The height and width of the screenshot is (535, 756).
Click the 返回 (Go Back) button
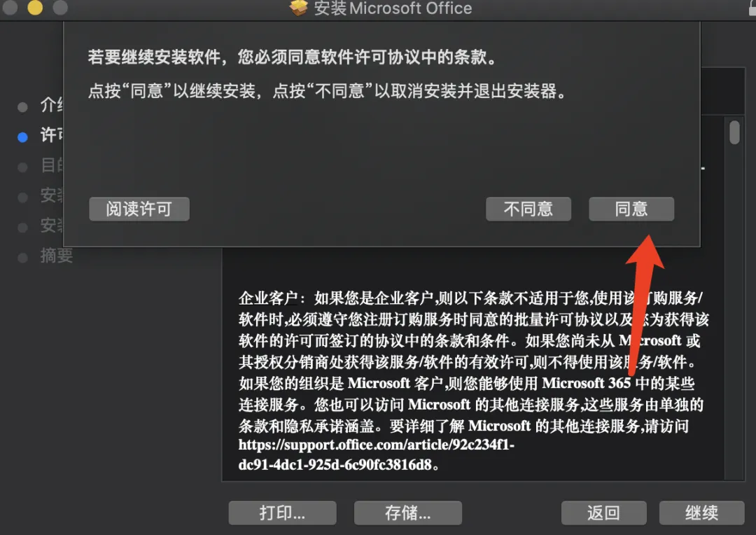[603, 513]
